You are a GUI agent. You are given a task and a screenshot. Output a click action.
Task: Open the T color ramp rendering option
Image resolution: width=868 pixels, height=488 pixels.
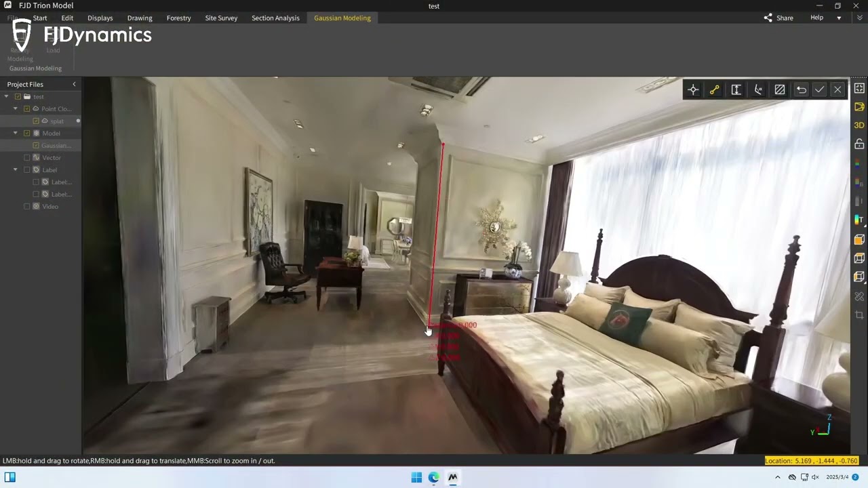coord(859,220)
